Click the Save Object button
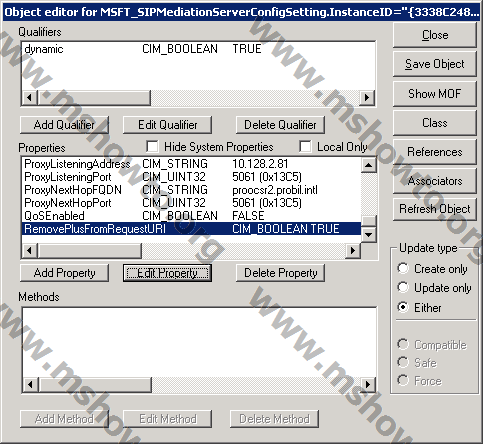 434,64
